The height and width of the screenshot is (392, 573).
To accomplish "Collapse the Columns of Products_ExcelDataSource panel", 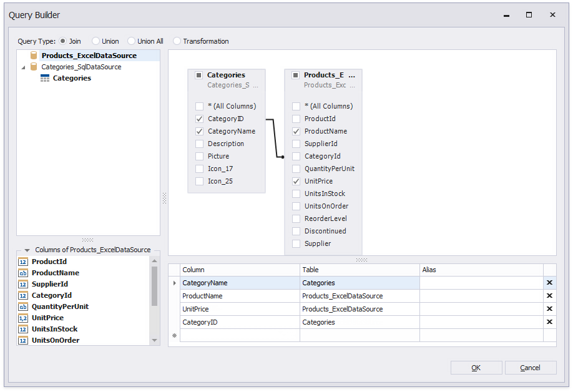I will click(27, 250).
